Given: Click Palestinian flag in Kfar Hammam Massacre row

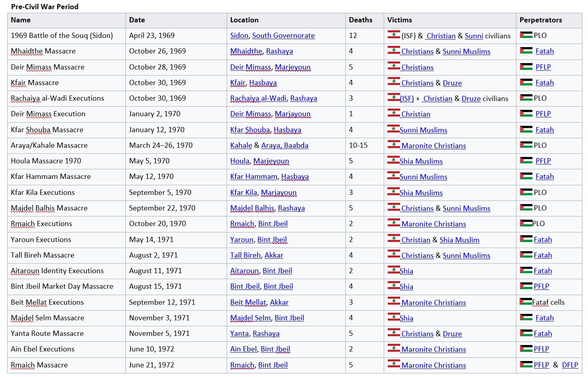Looking at the screenshot, I should (x=526, y=176).
